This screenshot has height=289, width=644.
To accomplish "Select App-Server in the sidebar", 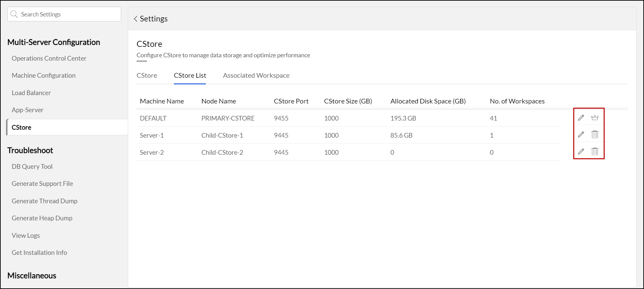I will (27, 110).
